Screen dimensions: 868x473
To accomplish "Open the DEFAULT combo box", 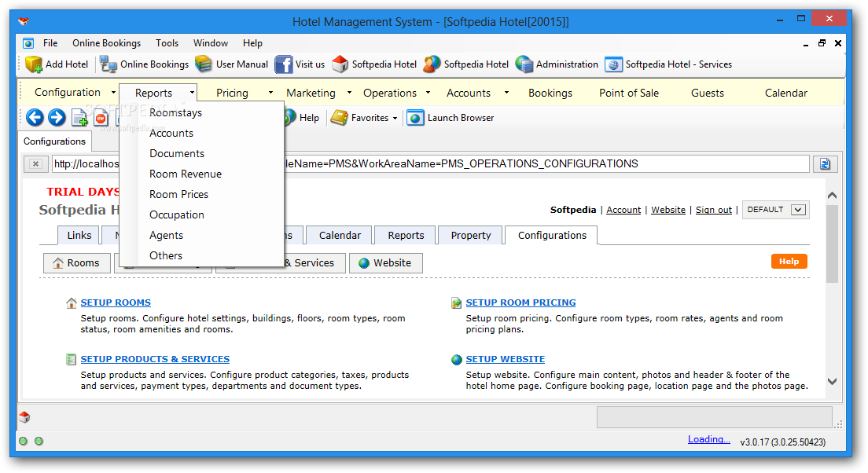I will click(775, 210).
